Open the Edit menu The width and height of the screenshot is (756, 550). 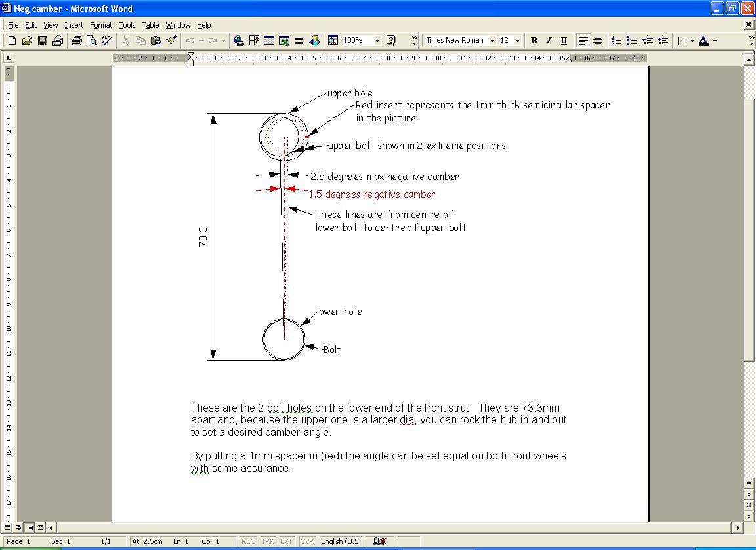click(31, 25)
